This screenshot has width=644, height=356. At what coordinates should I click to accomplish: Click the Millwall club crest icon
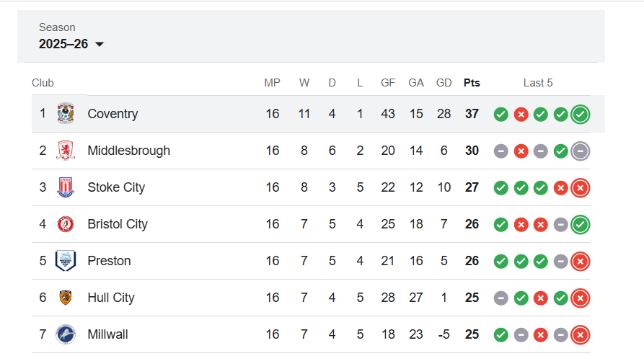pos(66,334)
